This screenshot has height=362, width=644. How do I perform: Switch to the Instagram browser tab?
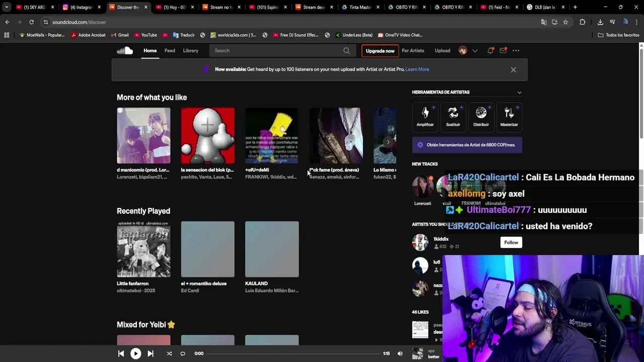80,7
